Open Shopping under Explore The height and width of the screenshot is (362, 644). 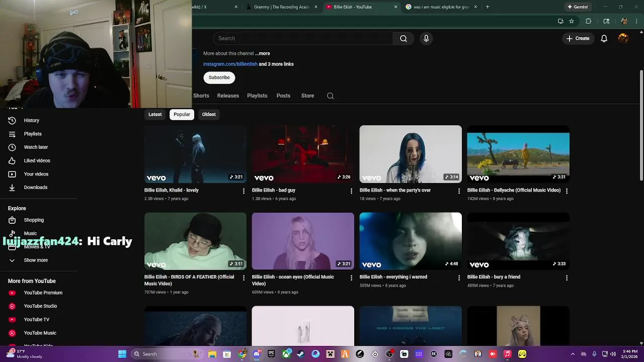coord(34,220)
